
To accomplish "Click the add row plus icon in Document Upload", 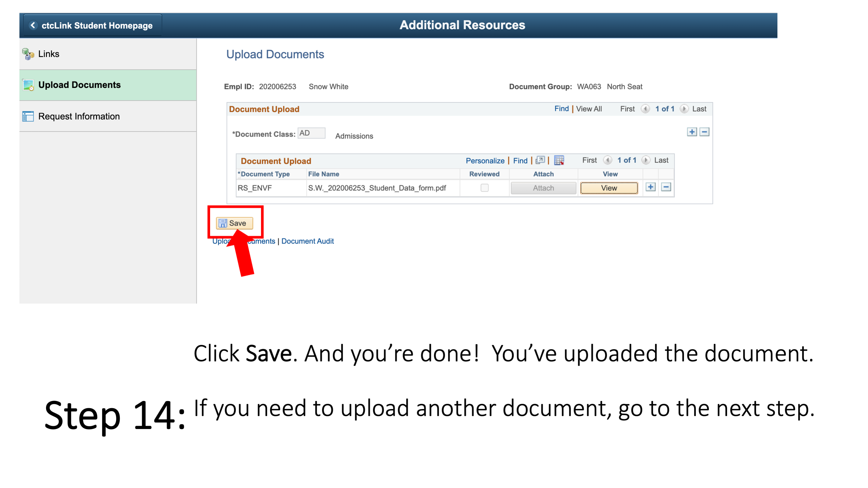I will pos(650,188).
